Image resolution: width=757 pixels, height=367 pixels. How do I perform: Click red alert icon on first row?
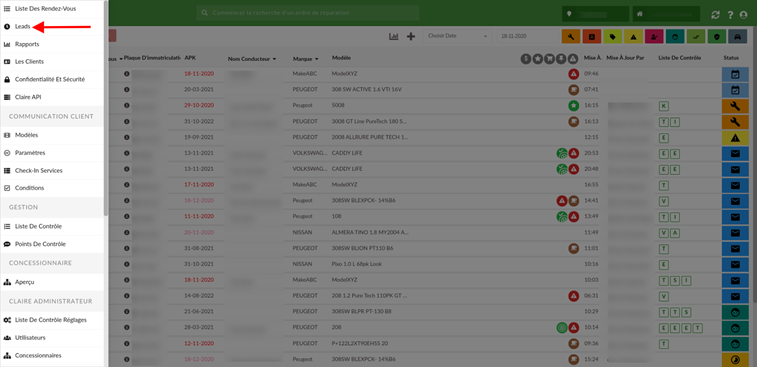pos(573,74)
